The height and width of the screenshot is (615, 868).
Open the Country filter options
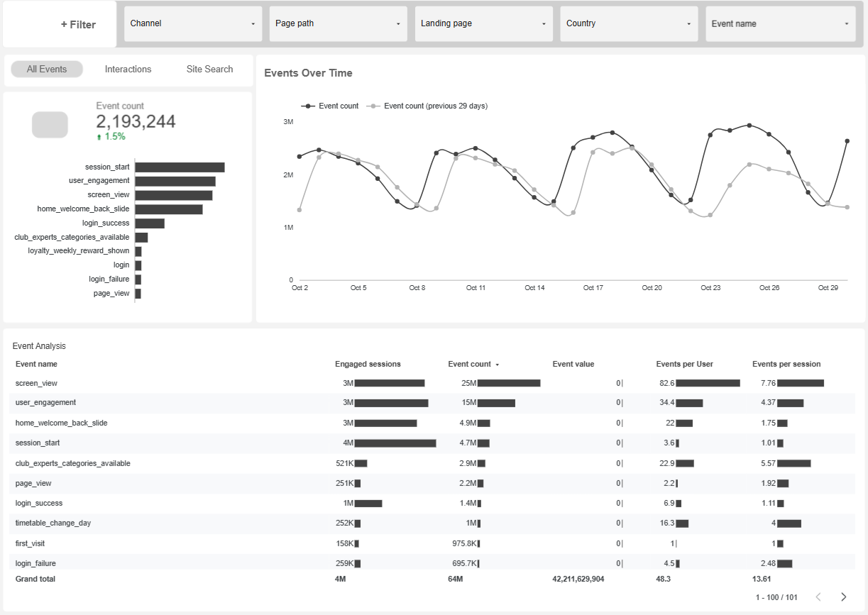click(628, 23)
